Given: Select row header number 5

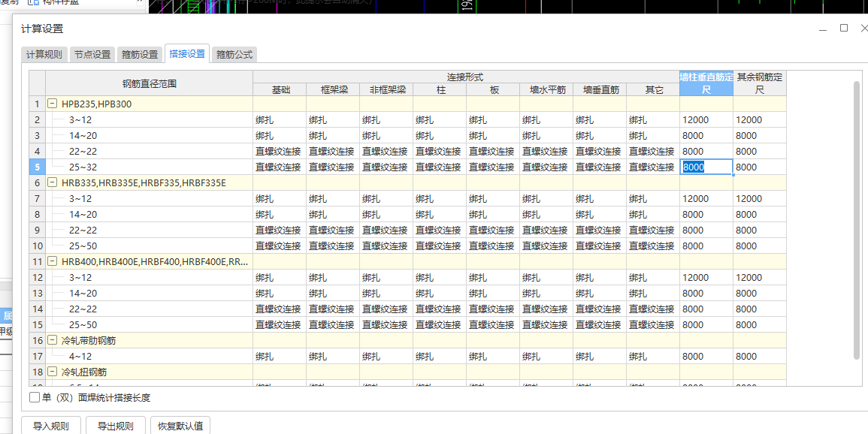Looking at the screenshot, I should (x=37, y=167).
